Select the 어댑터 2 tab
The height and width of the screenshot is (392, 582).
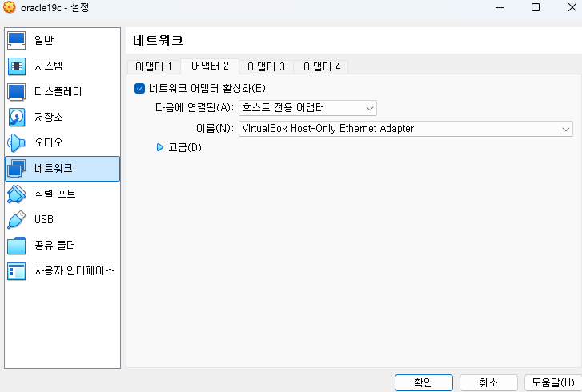(210, 66)
